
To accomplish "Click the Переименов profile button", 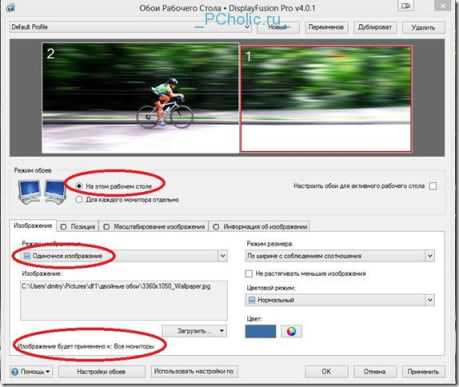I will coord(326,27).
